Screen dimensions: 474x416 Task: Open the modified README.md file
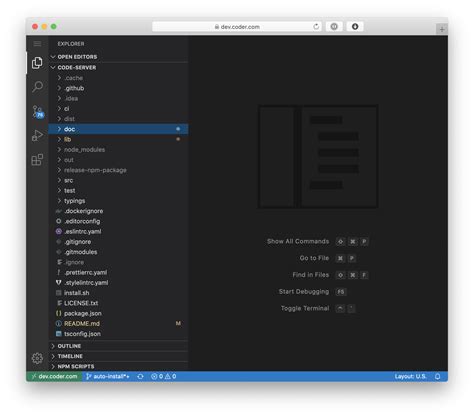pyautogui.click(x=119, y=324)
